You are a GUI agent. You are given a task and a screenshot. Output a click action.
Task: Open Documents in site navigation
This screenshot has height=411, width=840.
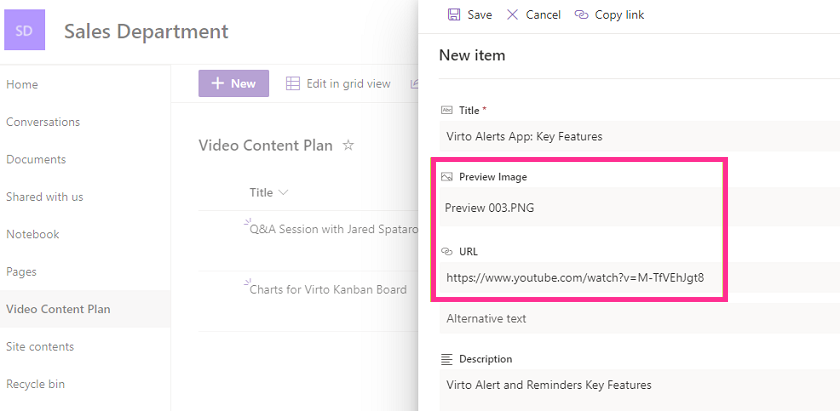click(x=36, y=159)
